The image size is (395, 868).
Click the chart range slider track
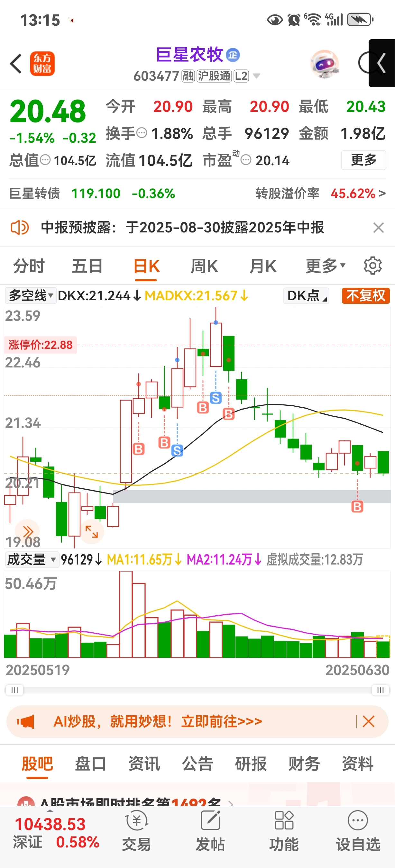197,690
